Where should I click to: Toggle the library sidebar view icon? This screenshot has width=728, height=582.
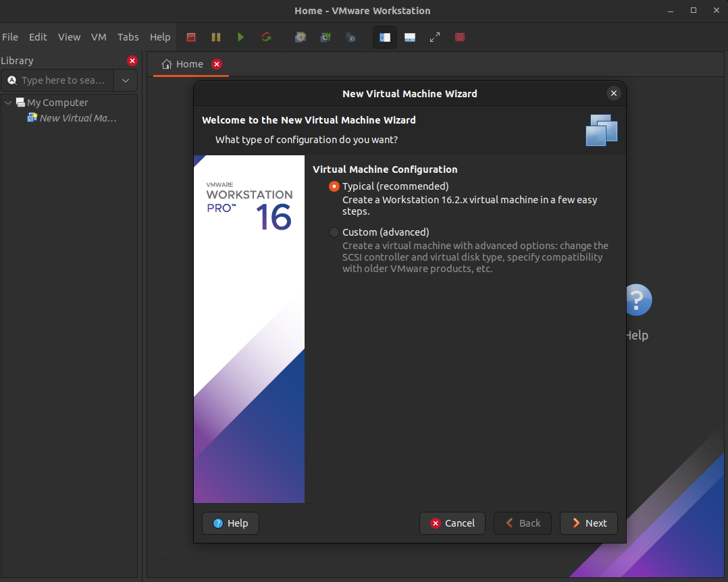[x=385, y=37]
